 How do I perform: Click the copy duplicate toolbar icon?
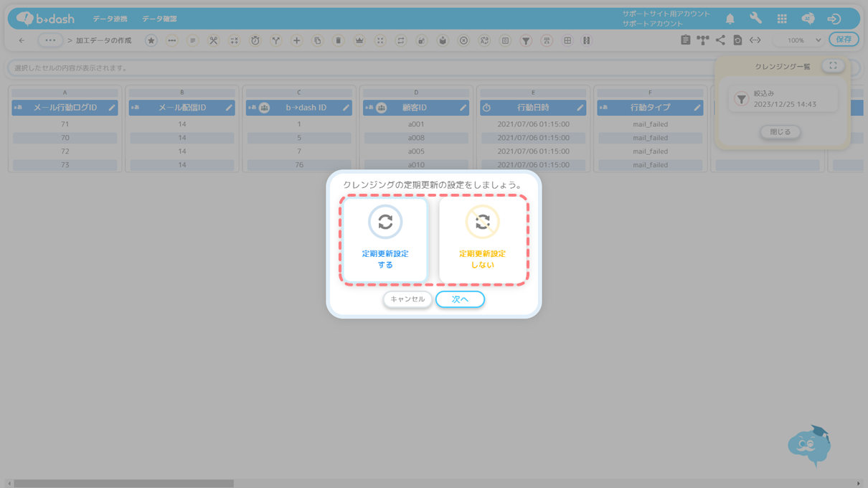pyautogui.click(x=317, y=41)
